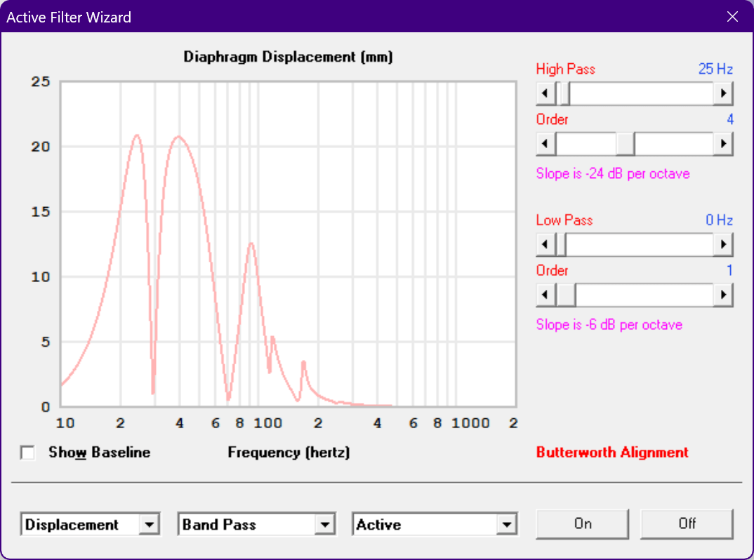This screenshot has width=754, height=560.
Task: Click the Slope is -24 dB per octave text
Action: coord(613,173)
